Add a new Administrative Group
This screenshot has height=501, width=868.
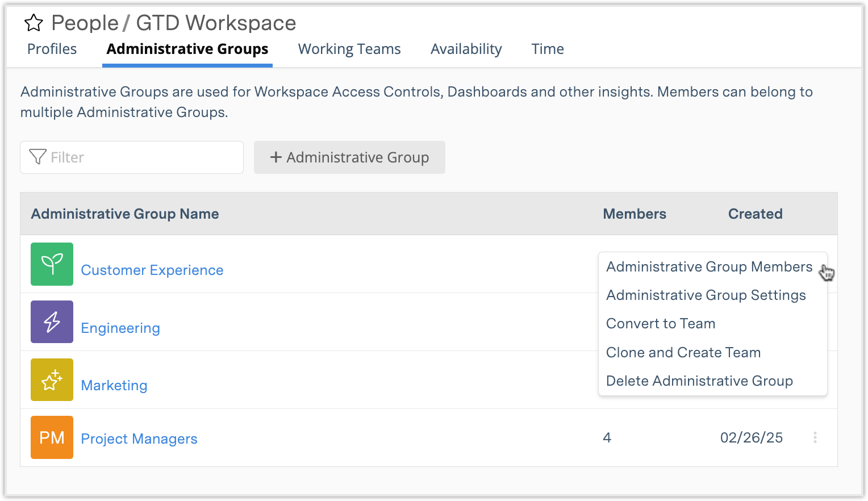click(349, 157)
